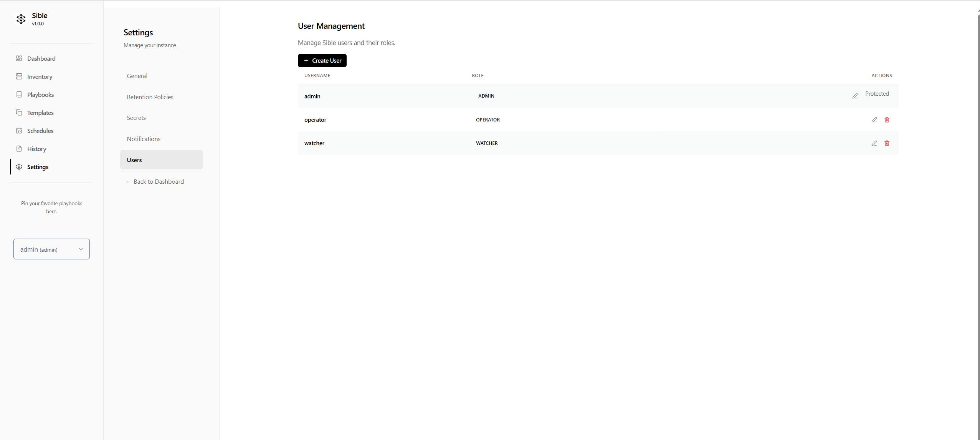
Task: Delete the watcher user with the trash icon
Action: pos(887,143)
